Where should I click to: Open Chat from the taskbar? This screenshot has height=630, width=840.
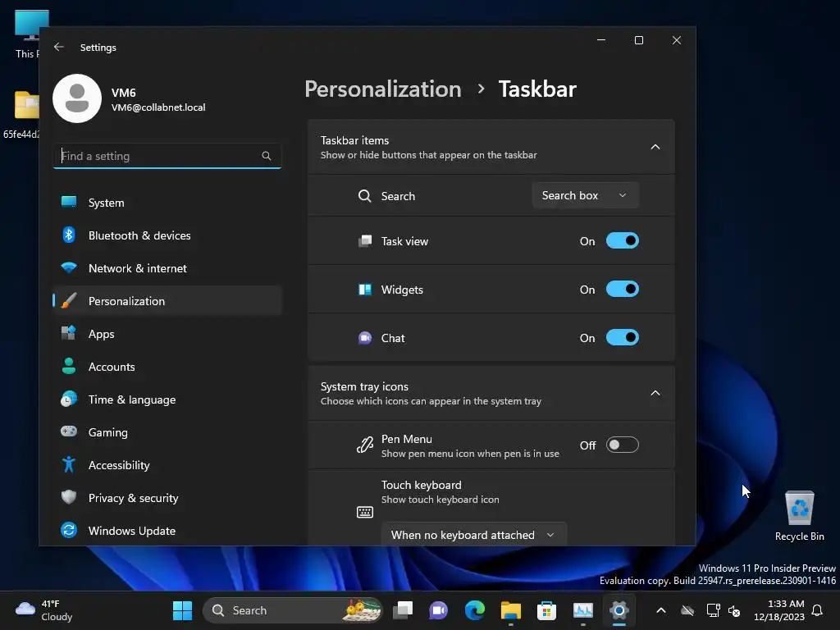(x=438, y=610)
